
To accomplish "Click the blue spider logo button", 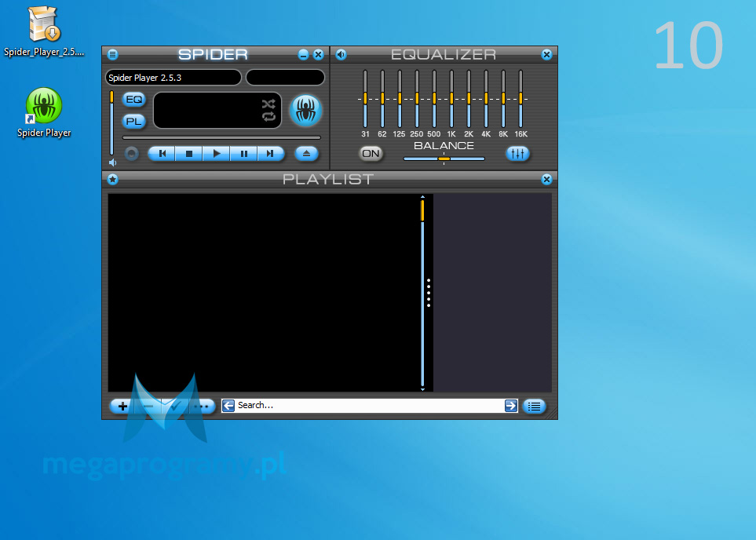I will point(305,111).
